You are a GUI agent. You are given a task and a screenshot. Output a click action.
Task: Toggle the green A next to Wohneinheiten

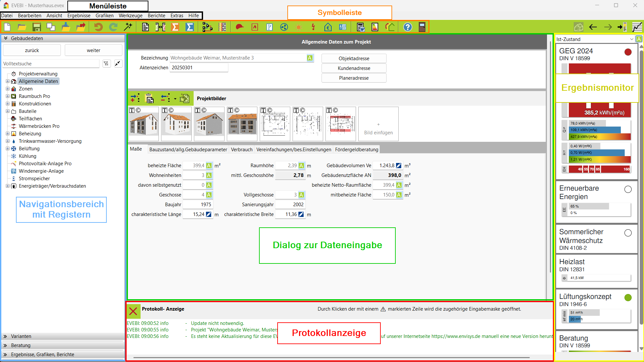pyautogui.click(x=209, y=175)
